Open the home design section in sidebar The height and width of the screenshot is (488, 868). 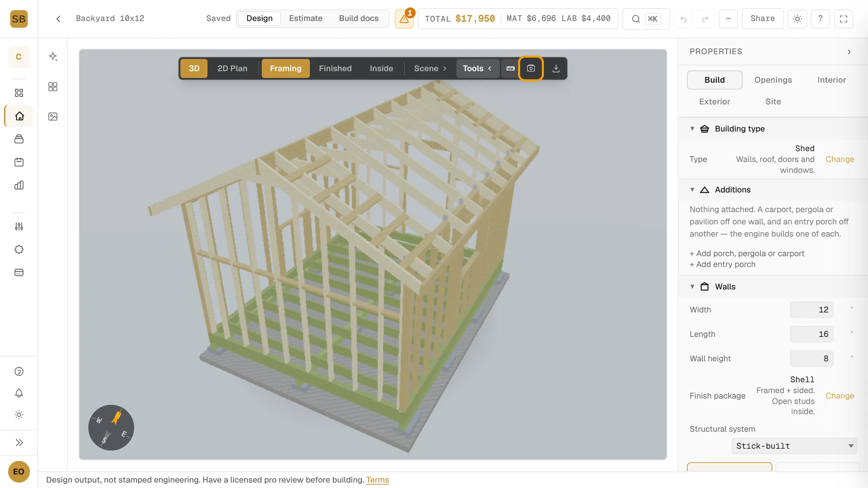(19, 116)
